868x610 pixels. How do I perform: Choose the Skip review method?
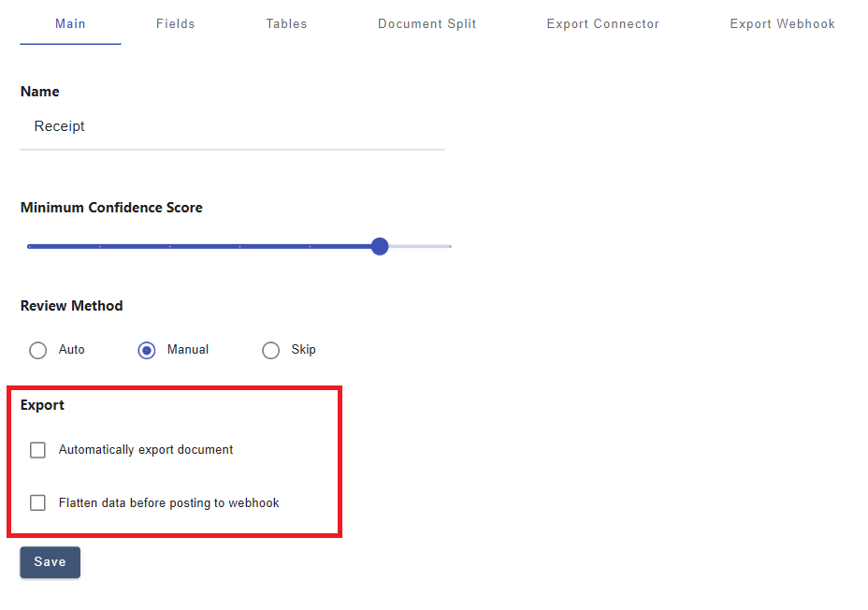[x=270, y=350]
